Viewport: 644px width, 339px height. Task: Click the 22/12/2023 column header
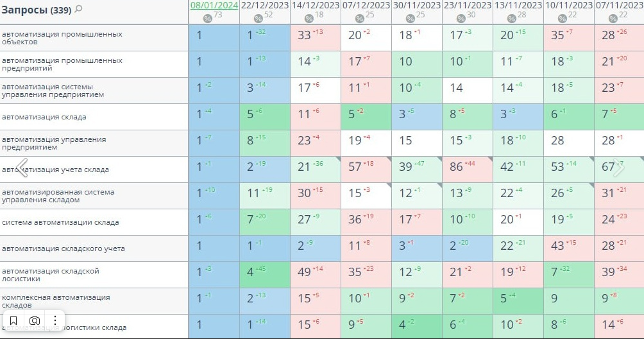pos(265,5)
